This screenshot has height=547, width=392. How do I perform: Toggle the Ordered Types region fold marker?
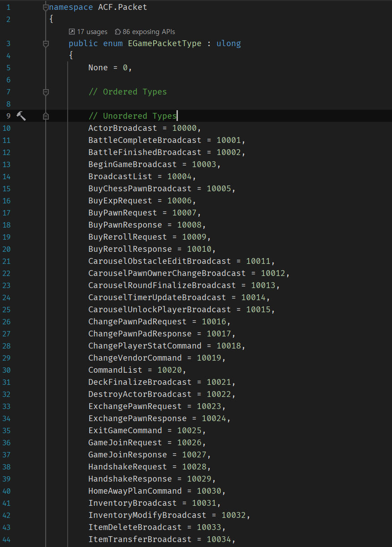click(x=45, y=92)
